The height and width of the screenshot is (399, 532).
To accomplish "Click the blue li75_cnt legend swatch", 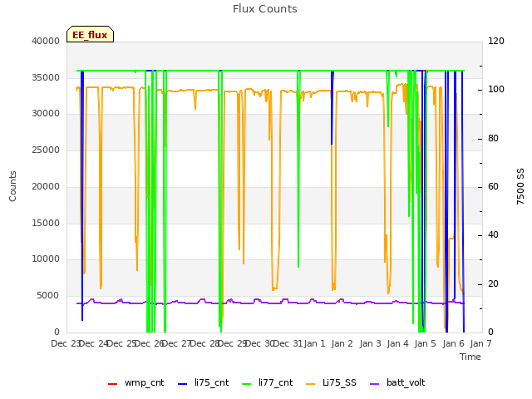I will click(182, 384).
